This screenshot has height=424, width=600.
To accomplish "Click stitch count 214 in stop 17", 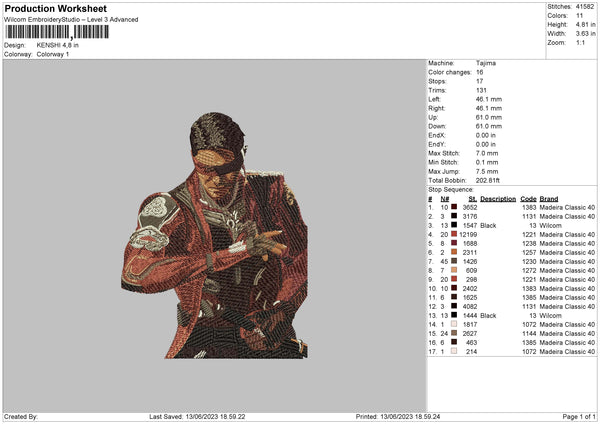I will click(x=471, y=352).
